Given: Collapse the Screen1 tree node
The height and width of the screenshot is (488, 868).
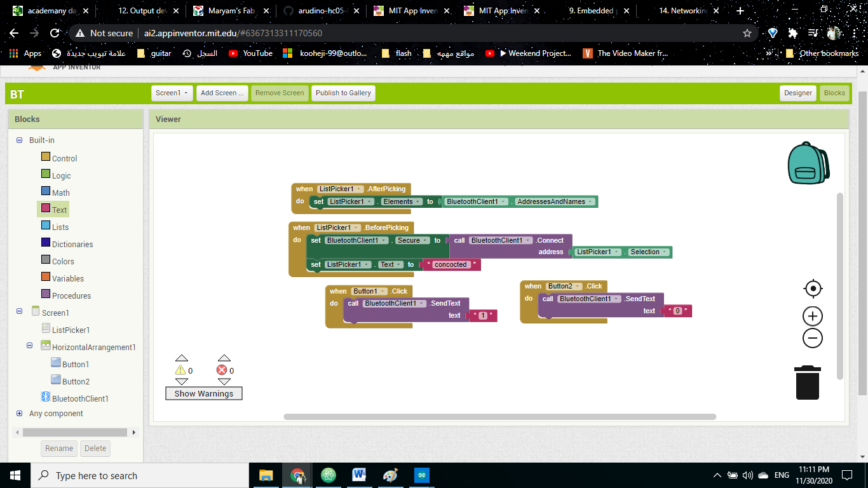Looking at the screenshot, I should coord(20,311).
